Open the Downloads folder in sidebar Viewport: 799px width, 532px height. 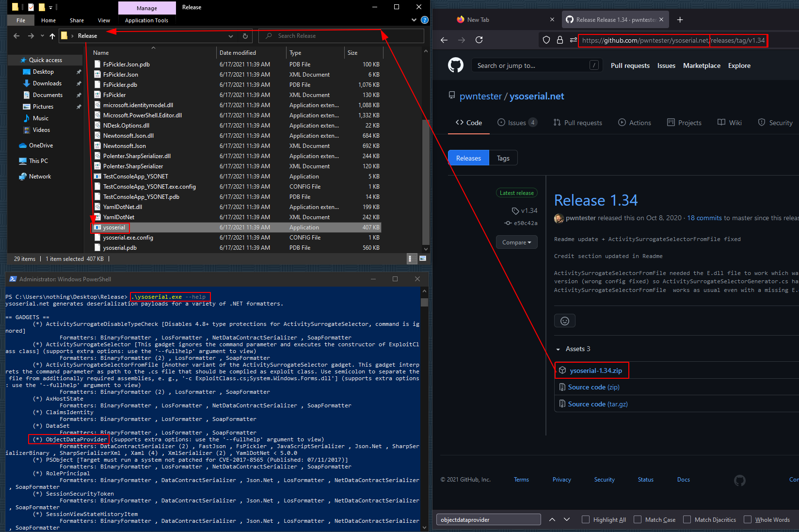(47, 83)
